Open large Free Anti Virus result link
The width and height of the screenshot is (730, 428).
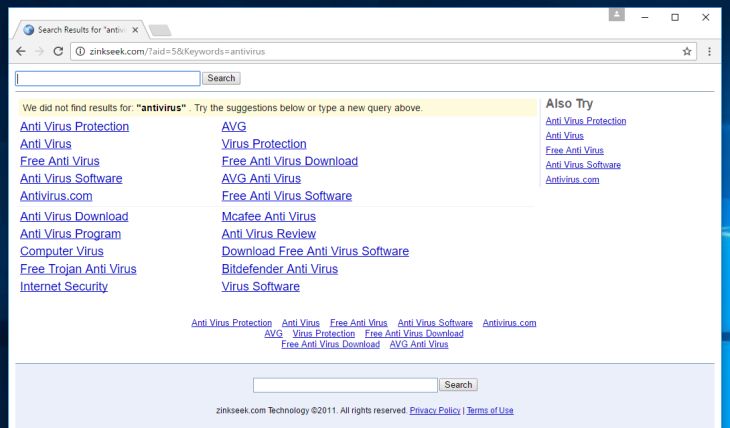click(x=60, y=161)
